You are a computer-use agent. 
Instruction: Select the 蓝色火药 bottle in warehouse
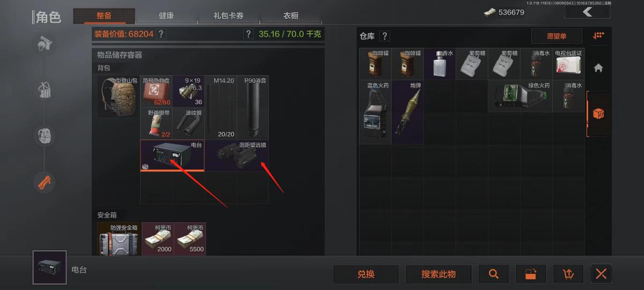[375, 112]
